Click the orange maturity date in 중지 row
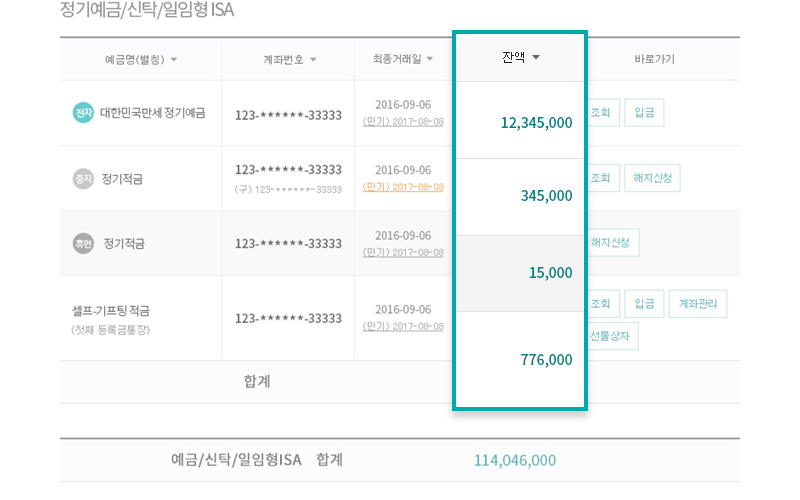Viewport: 800px width, 500px height. [x=403, y=187]
